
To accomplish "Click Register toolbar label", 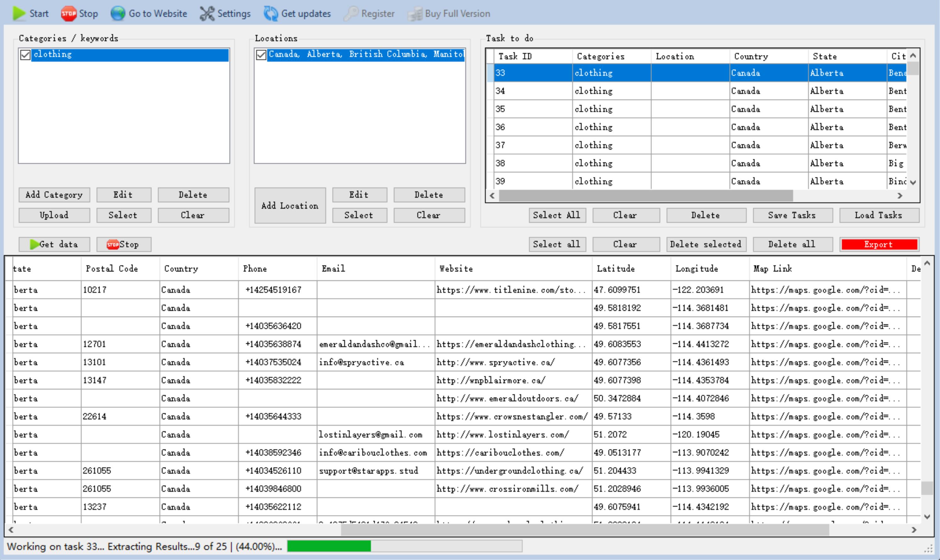I will [x=378, y=14].
